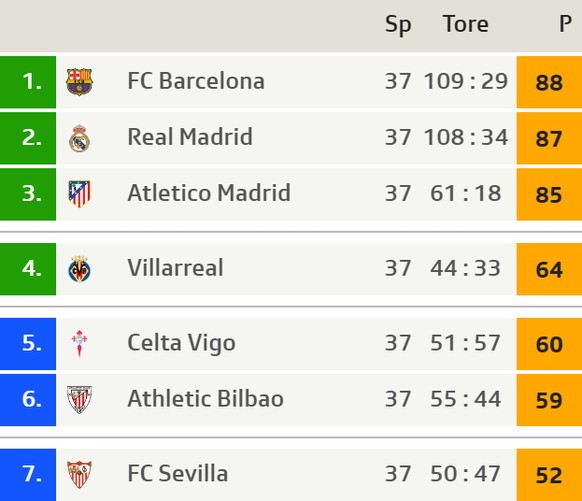Click the orange 88 points cell

click(x=549, y=82)
